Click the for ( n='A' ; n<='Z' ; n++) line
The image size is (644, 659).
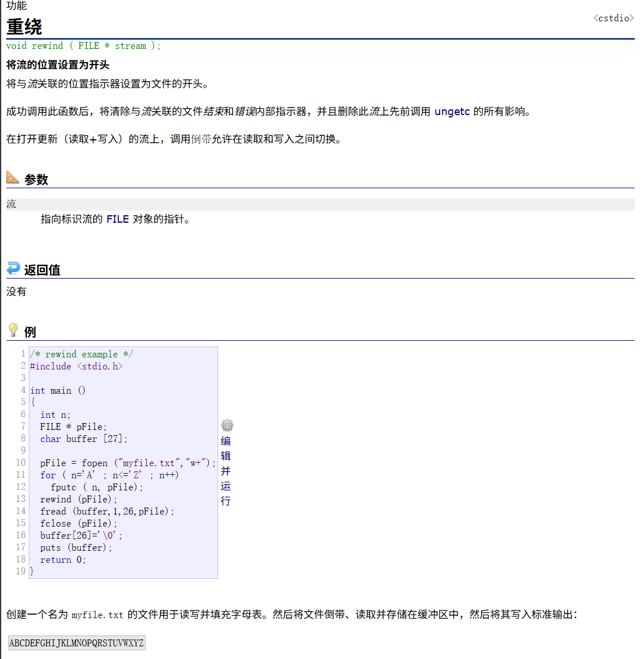click(x=110, y=475)
